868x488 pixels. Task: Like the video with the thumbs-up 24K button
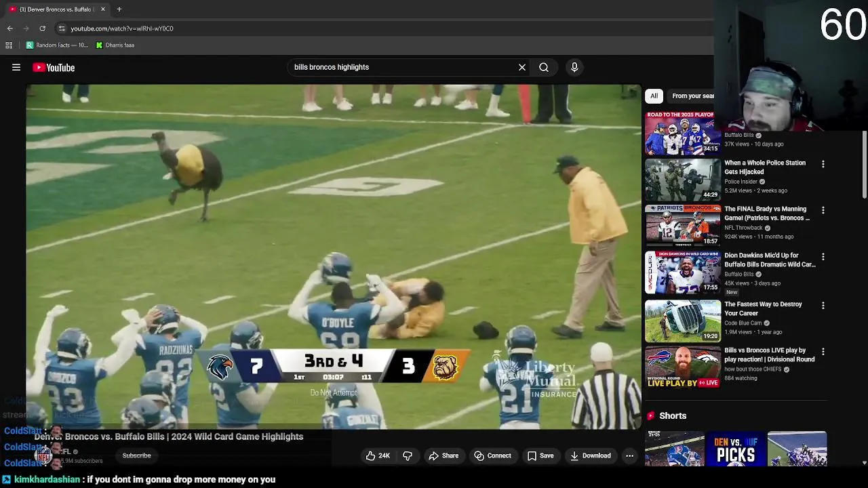tap(378, 455)
